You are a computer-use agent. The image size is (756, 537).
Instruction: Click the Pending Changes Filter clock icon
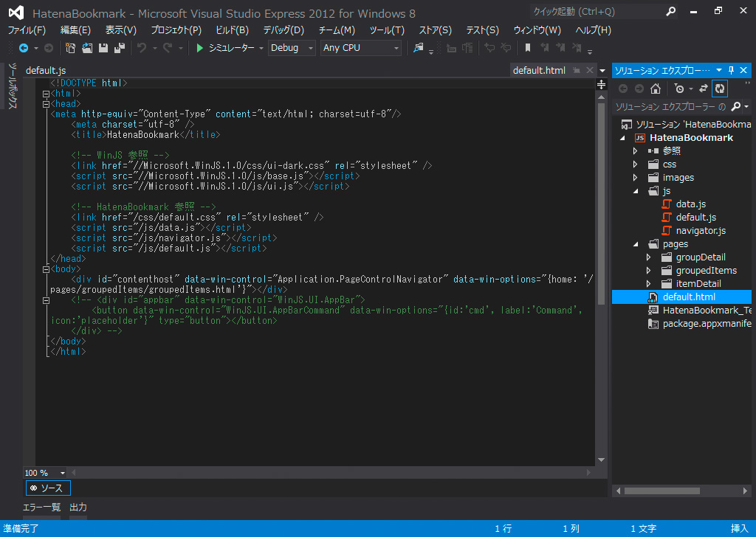pyautogui.click(x=679, y=89)
